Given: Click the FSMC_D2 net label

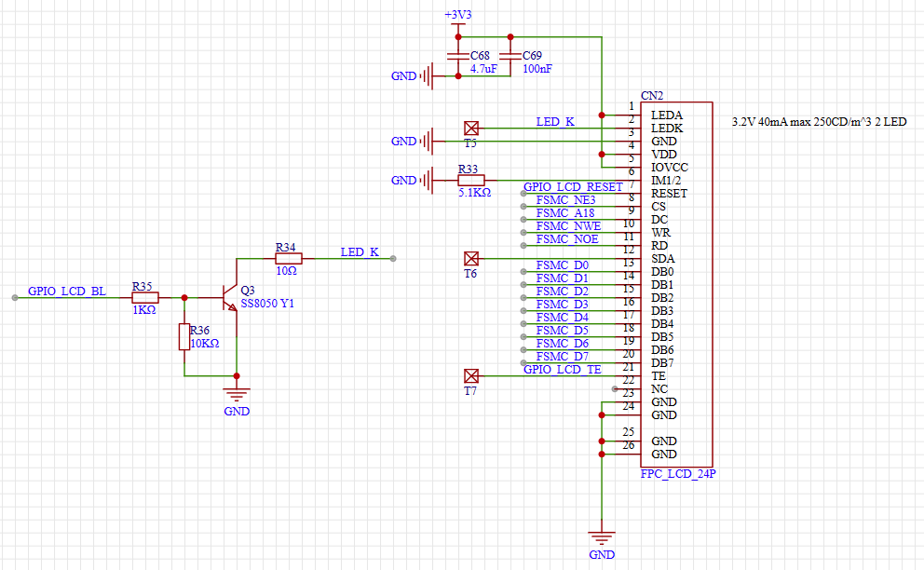Looking at the screenshot, I should click(x=563, y=292).
